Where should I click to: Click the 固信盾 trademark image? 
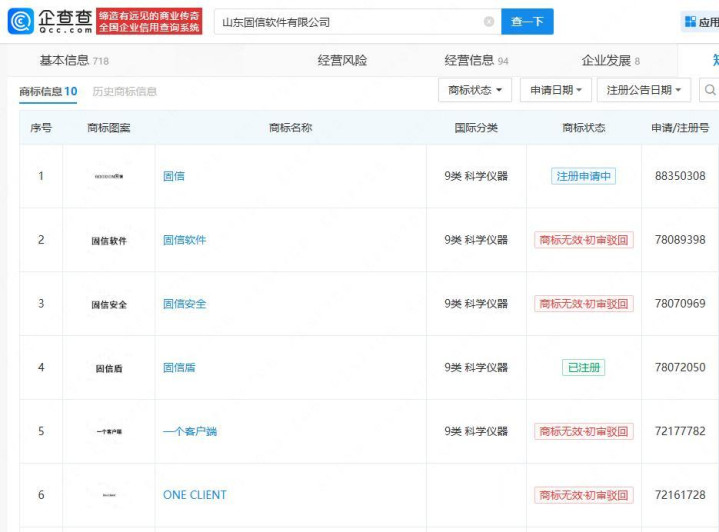[x=109, y=368]
